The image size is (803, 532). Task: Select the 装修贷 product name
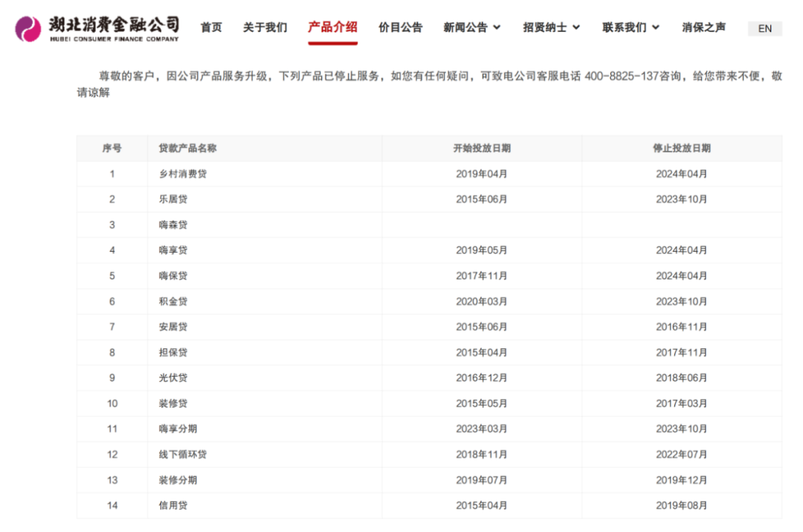click(173, 403)
